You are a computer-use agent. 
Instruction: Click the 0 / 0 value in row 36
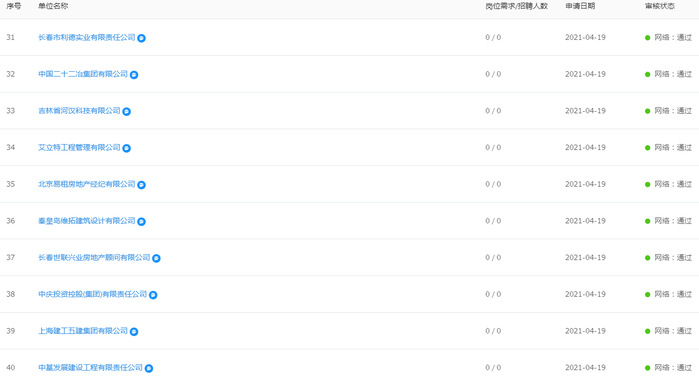pos(493,221)
